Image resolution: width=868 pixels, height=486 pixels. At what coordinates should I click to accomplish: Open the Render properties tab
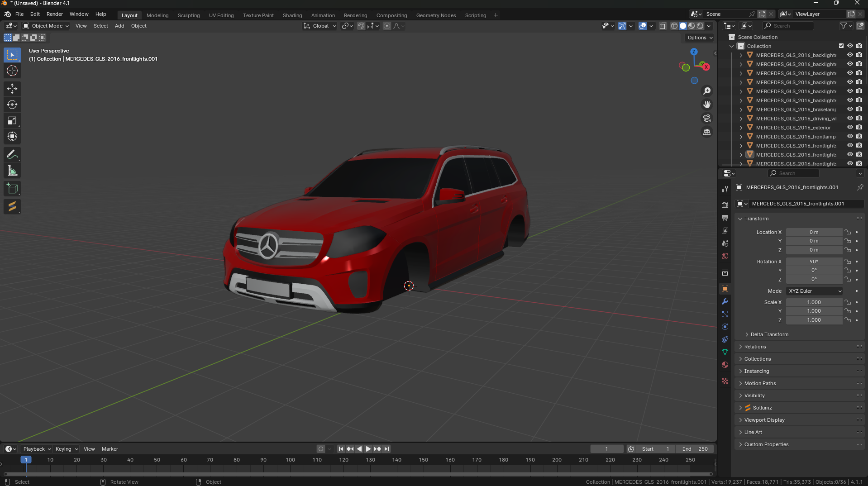pyautogui.click(x=725, y=205)
